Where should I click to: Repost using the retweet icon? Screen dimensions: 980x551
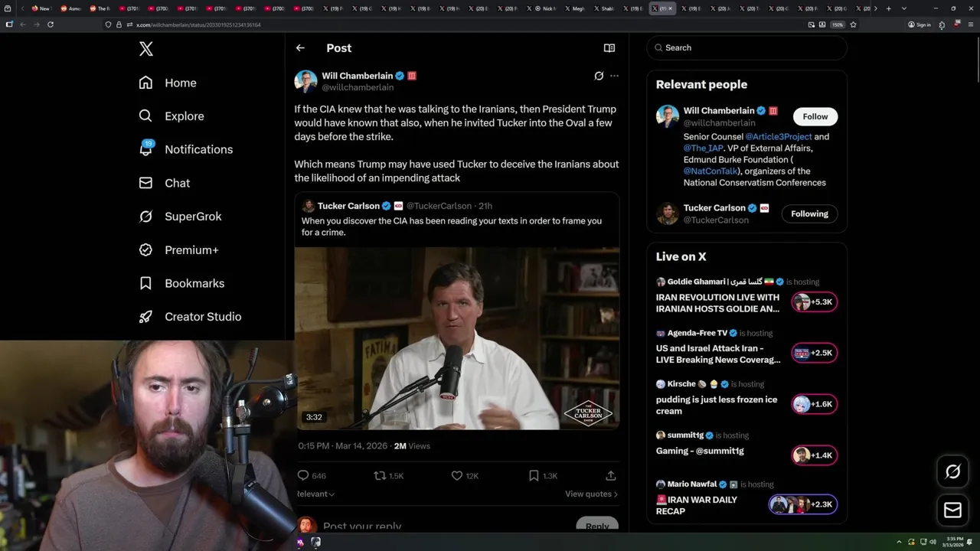click(380, 475)
